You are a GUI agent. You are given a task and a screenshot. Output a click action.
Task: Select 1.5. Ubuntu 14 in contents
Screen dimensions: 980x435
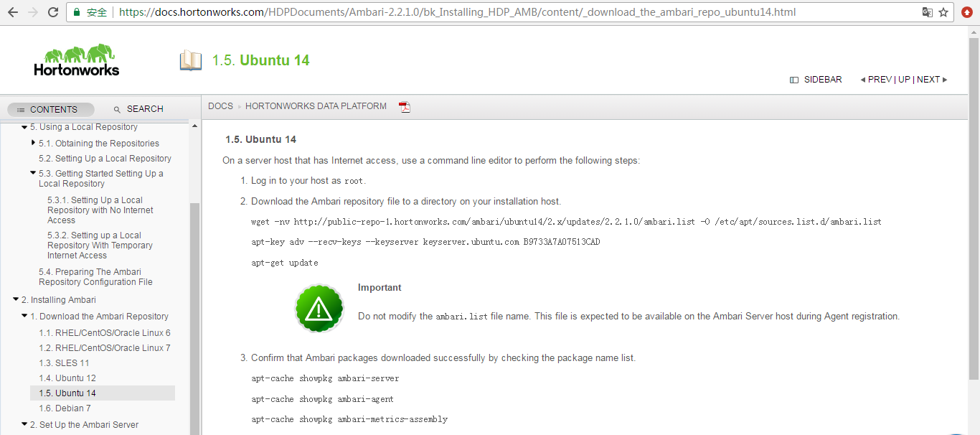[103, 393]
